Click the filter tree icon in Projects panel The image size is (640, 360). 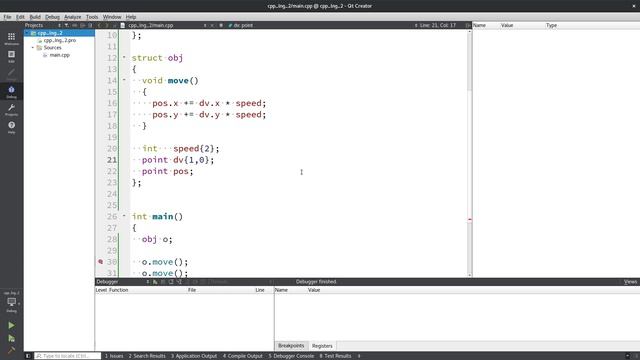pyautogui.click(x=67, y=25)
